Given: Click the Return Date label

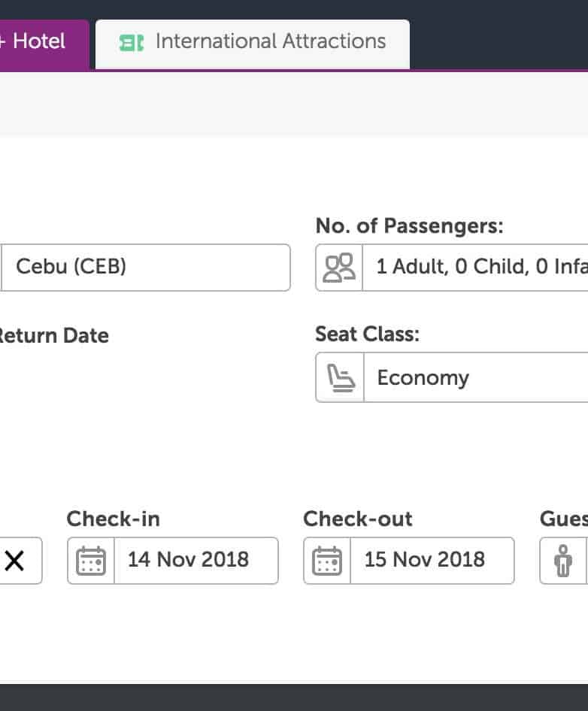Looking at the screenshot, I should [53, 336].
